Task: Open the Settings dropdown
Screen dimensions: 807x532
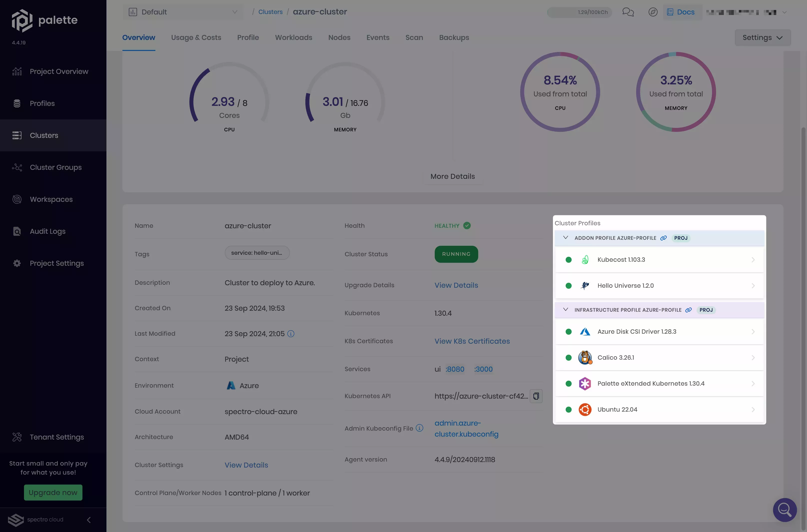Action: point(762,37)
